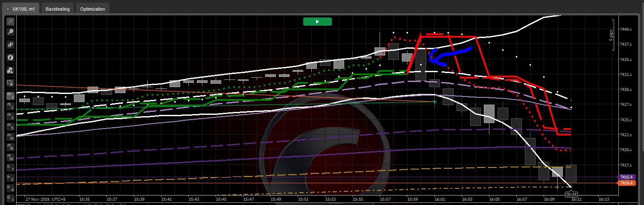Click the 00:04 countdown label
The height and width of the screenshot is (205, 644).
pos(571,194)
